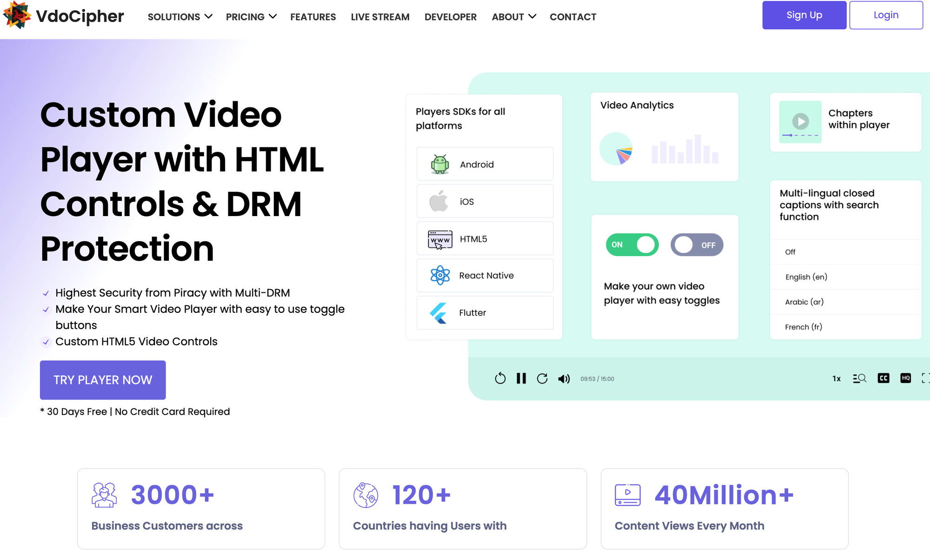Viewport: 930px width, 560px height.
Task: Select the Flutter SDK row label
Action: [x=472, y=313]
